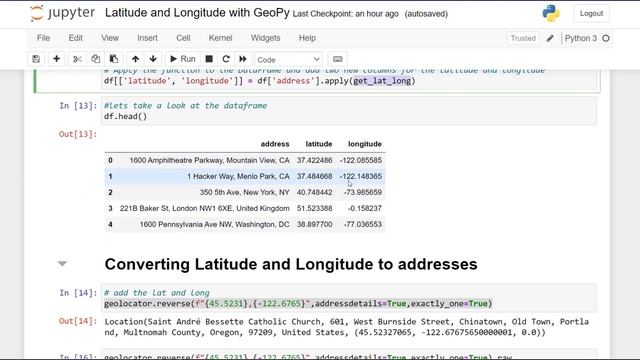
Task: Click the latitude column header
Action: point(319,144)
